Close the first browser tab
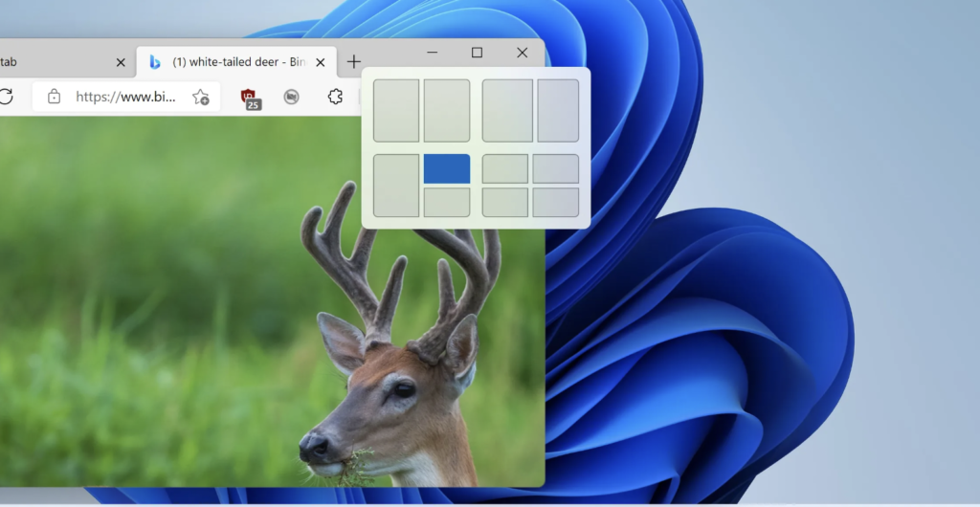This screenshot has height=507, width=980. coord(121,62)
